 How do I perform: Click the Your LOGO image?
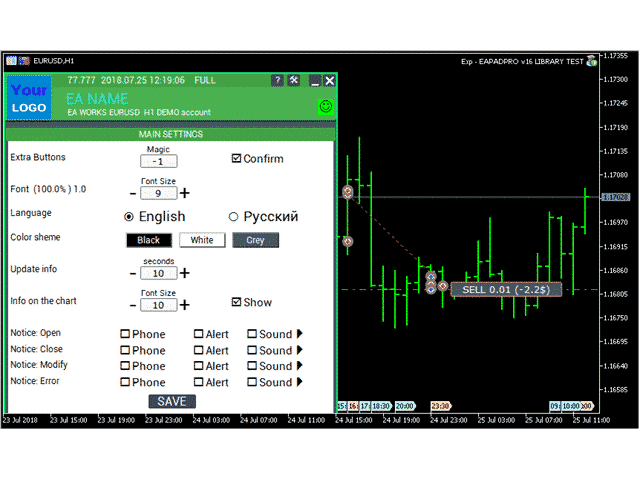click(x=29, y=98)
